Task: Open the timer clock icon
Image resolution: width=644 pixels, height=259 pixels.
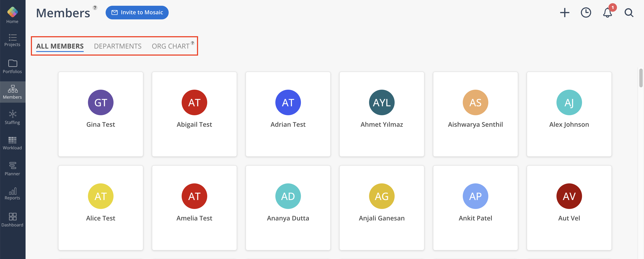Action: click(x=586, y=13)
